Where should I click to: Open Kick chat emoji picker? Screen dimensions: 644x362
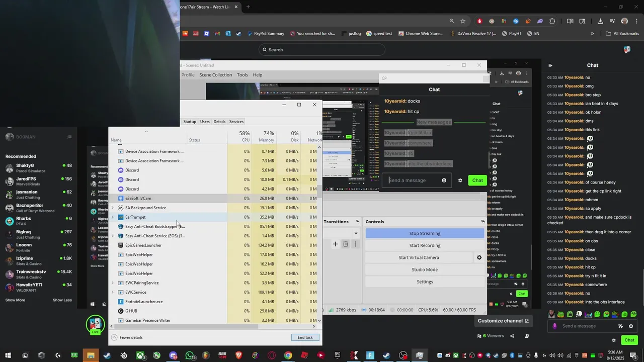[631, 326]
